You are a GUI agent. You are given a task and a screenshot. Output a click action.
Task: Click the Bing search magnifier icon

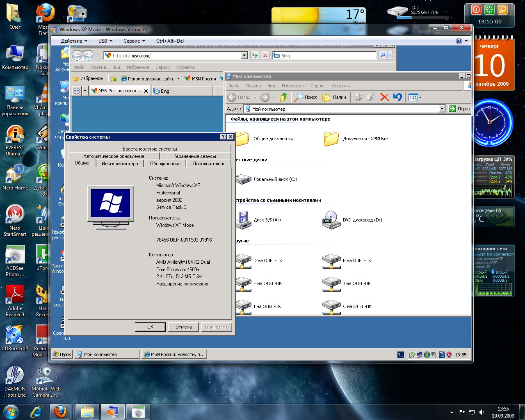(383, 55)
